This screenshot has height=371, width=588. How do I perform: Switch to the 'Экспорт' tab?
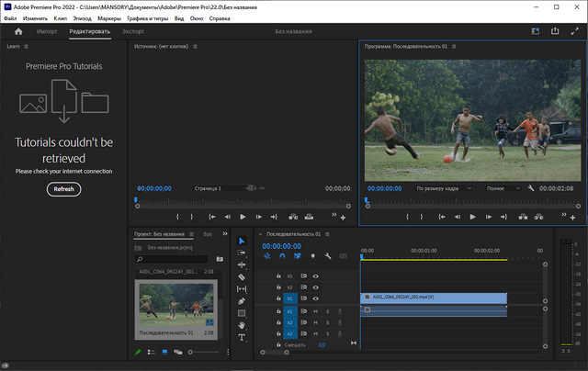pyautogui.click(x=133, y=31)
